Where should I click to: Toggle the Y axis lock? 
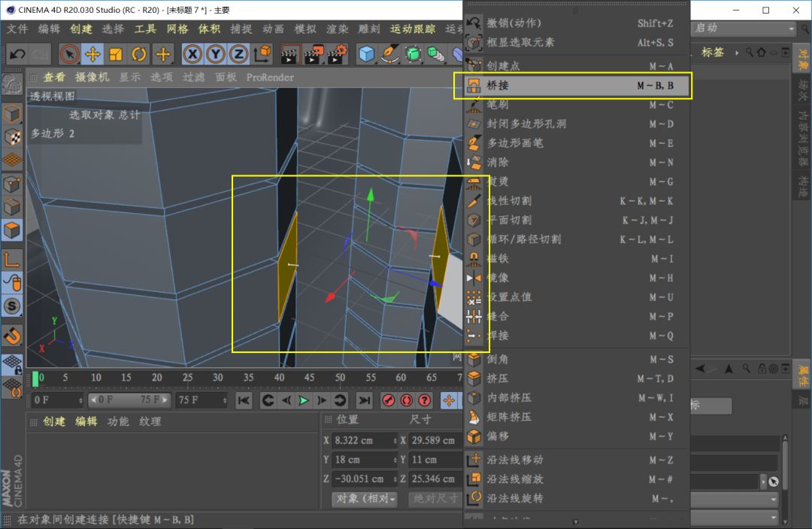tap(216, 54)
